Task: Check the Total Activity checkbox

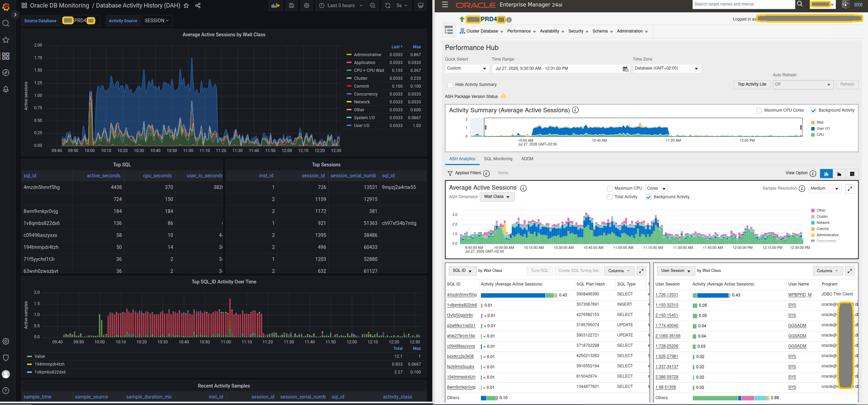Action: pos(609,197)
